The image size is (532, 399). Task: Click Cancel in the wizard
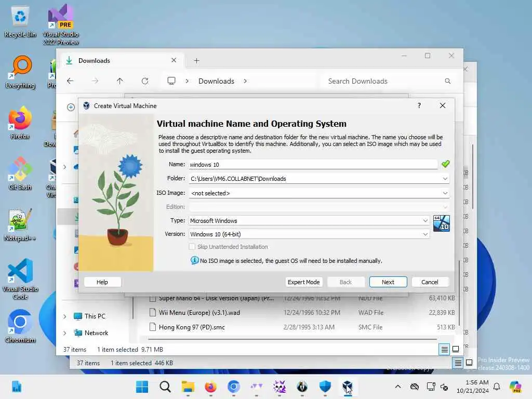(430, 282)
